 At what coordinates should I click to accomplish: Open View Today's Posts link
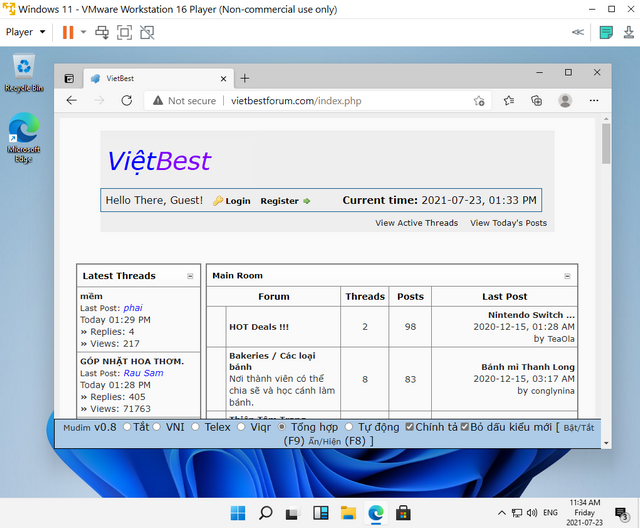coord(508,223)
